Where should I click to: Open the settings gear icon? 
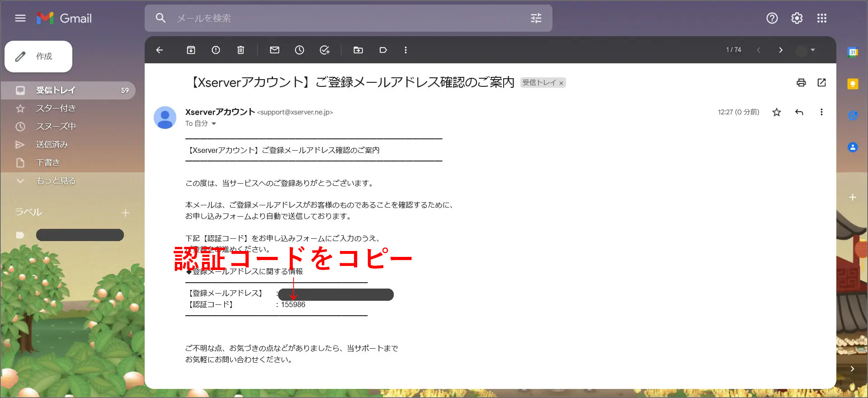pyautogui.click(x=797, y=18)
